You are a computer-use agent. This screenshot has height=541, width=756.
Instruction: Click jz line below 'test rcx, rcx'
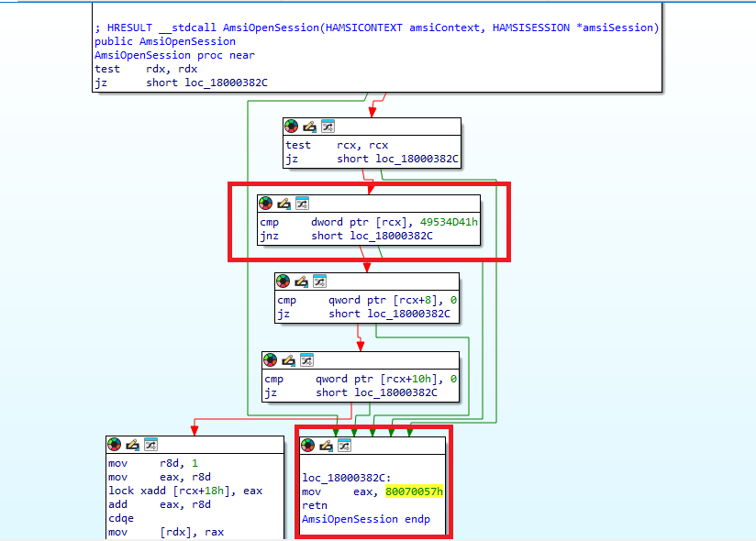click(x=372, y=159)
